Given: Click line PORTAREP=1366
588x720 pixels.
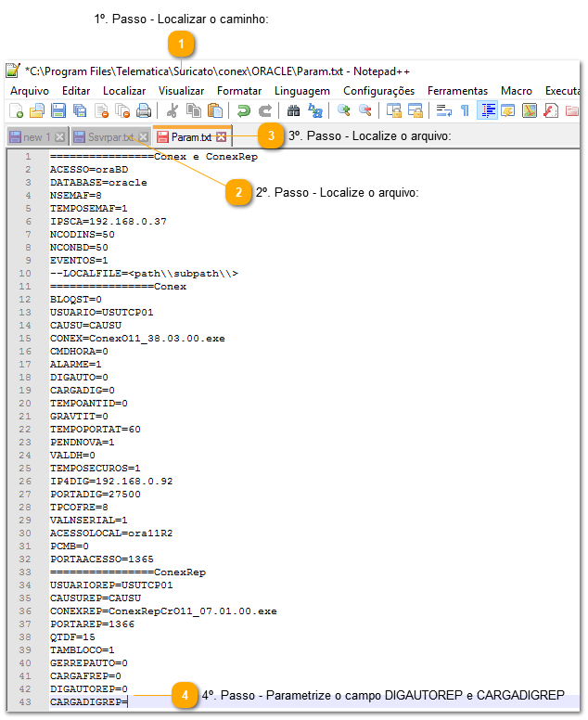Looking at the screenshot, I should [92, 624].
